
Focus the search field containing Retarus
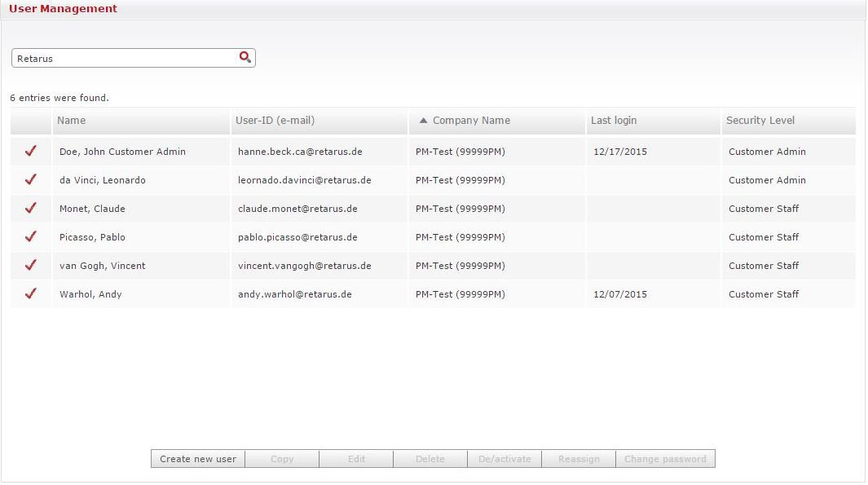coord(122,59)
